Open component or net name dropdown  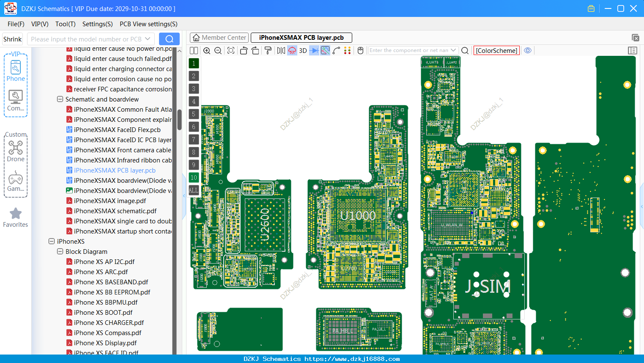point(453,50)
